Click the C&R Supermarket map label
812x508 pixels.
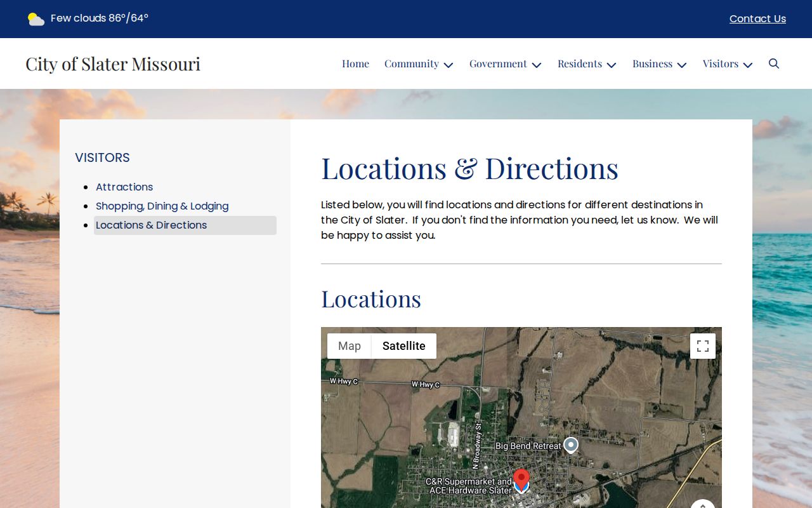(469, 486)
